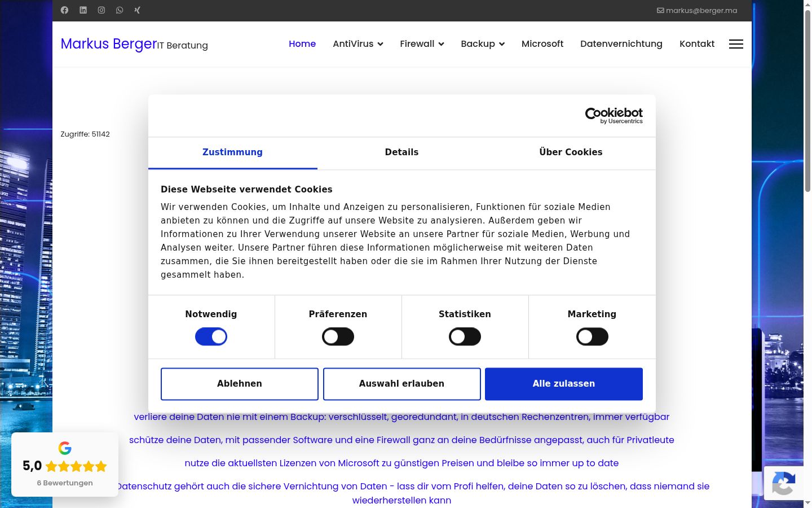Open the WhatsApp social icon
Screen dimensions: 812x508
pos(120,10)
